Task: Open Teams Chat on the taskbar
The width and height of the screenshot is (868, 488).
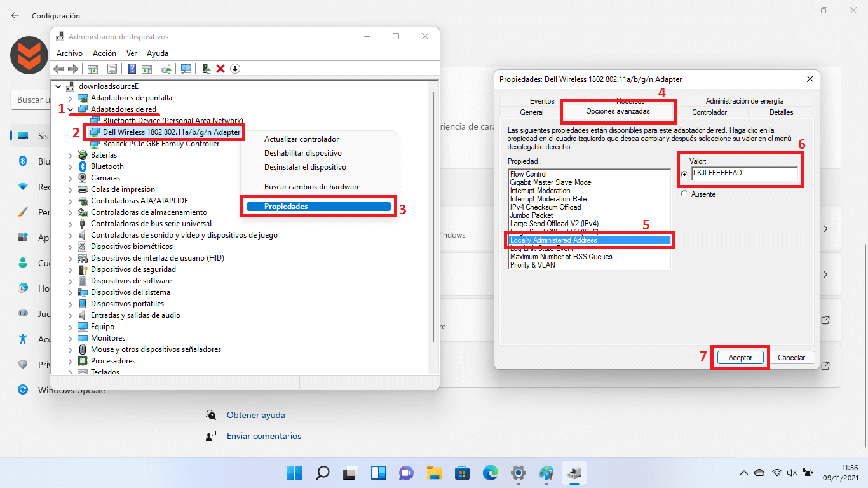Action: pyautogui.click(x=406, y=473)
